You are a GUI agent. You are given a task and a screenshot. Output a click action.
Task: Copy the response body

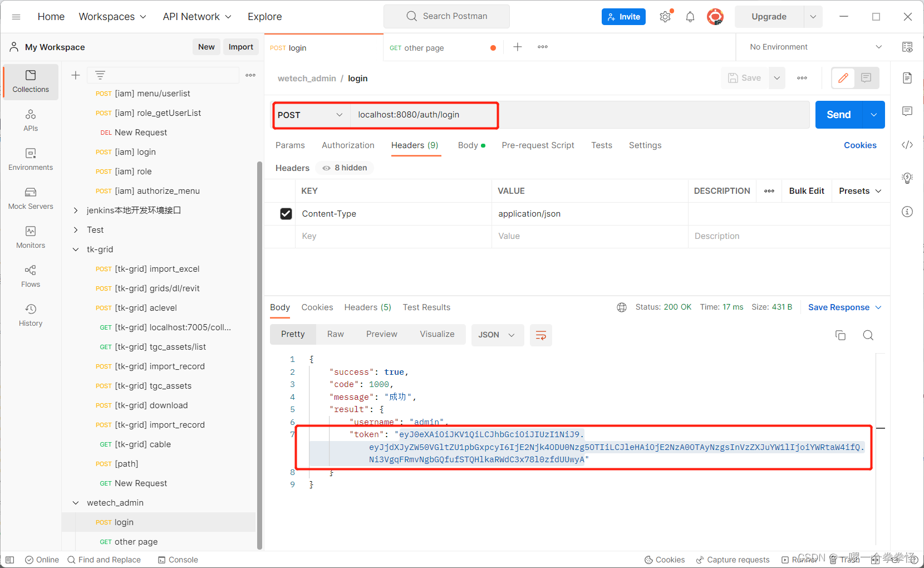[x=841, y=335]
